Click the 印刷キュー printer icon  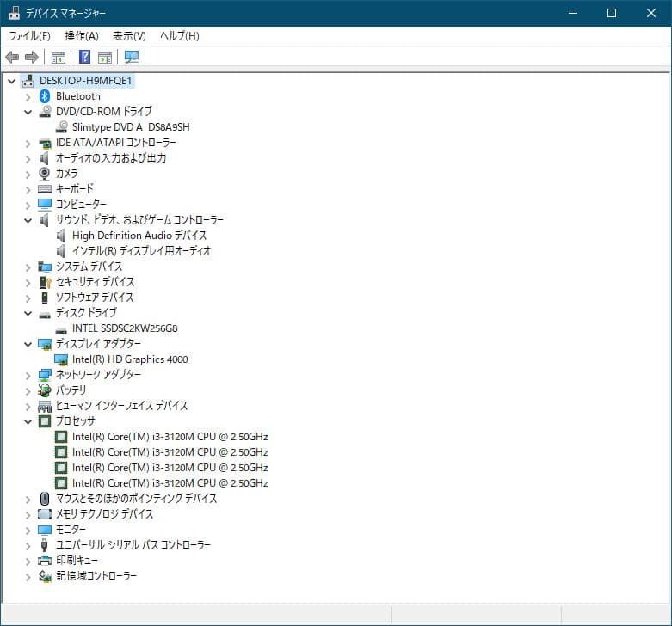pos(45,561)
